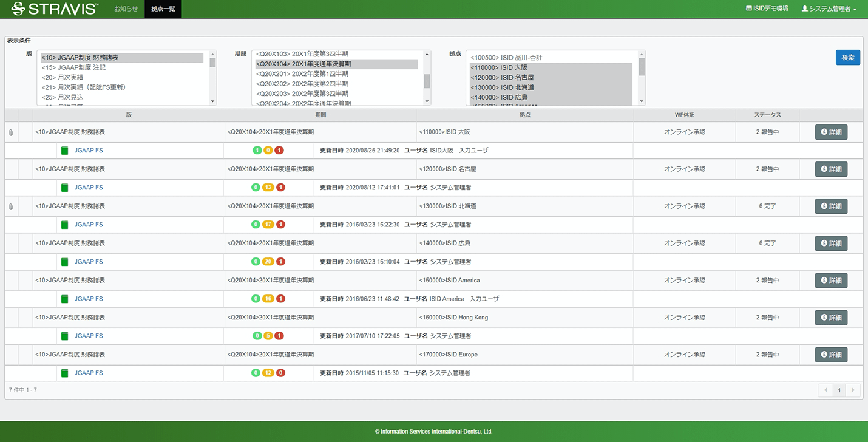Open JGAAP FS link in 2020/08/12 row

coord(89,188)
